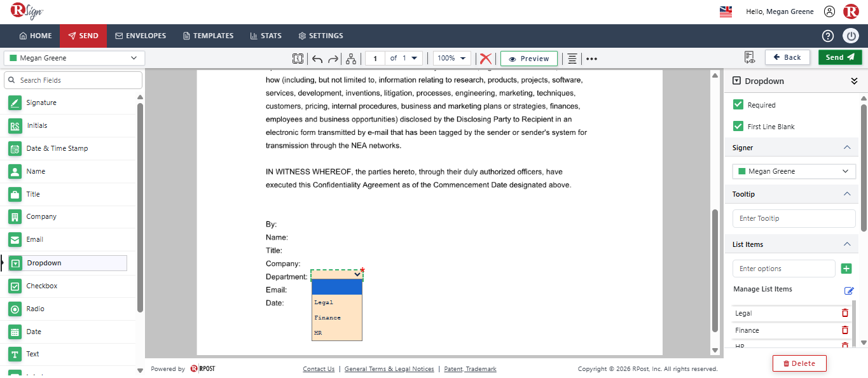Click the Back button
Screen dimensions: 868x378
pos(787,57)
